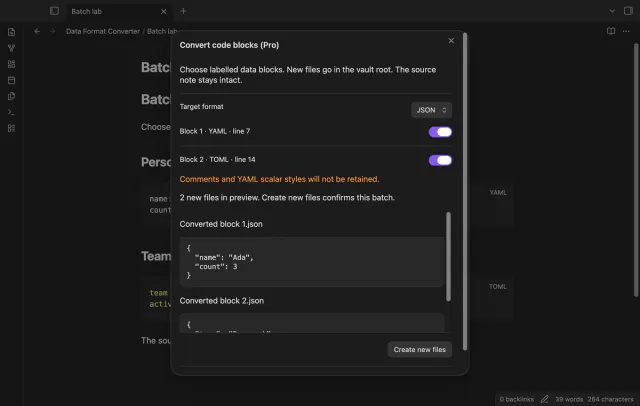Screen dimensions: 640x406
Task: Click the 2 new files in preview message
Action: click(287, 197)
